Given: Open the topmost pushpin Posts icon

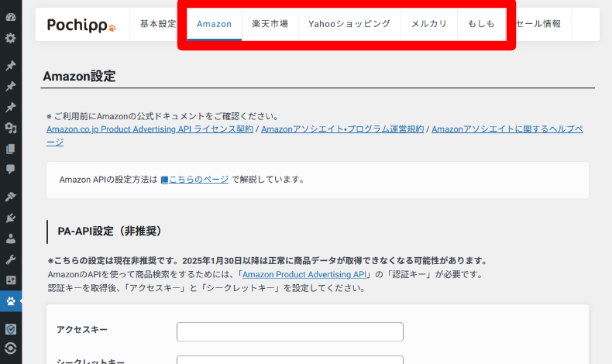Looking at the screenshot, I should (11, 65).
